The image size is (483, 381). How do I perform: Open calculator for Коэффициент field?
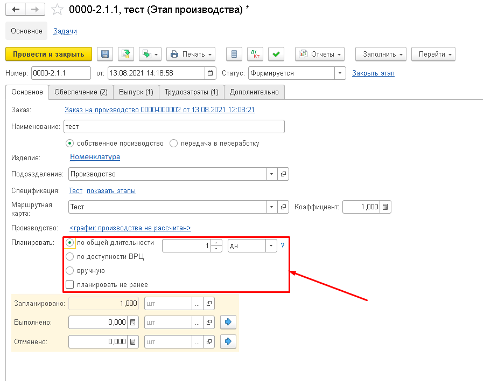point(385,207)
